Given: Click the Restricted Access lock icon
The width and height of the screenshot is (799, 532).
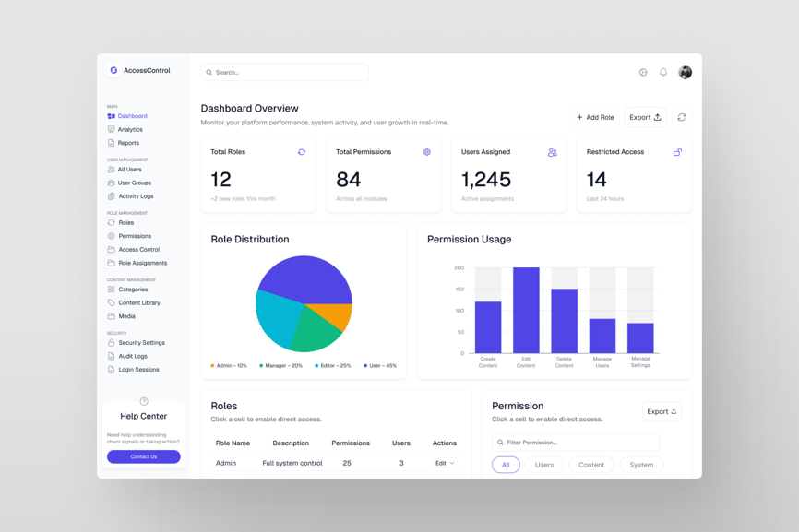Looking at the screenshot, I should pos(677,152).
